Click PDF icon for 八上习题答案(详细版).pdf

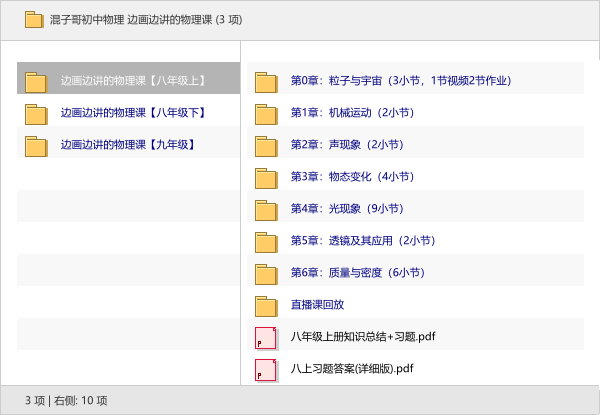[266, 369]
